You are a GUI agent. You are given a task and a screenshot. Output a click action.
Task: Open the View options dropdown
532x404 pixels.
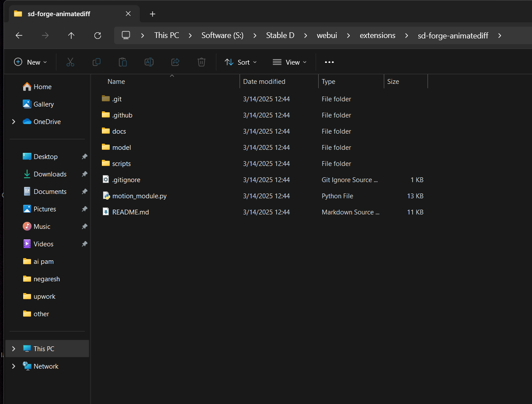point(289,62)
